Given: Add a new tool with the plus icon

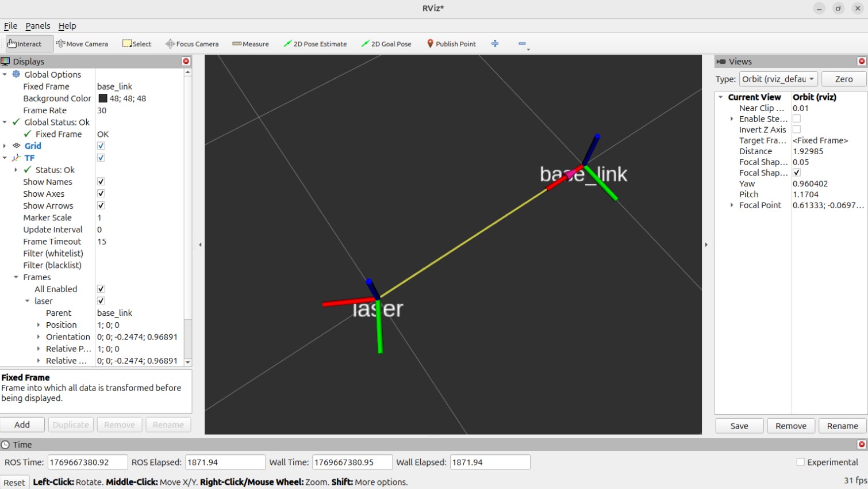Looking at the screenshot, I should [x=495, y=43].
